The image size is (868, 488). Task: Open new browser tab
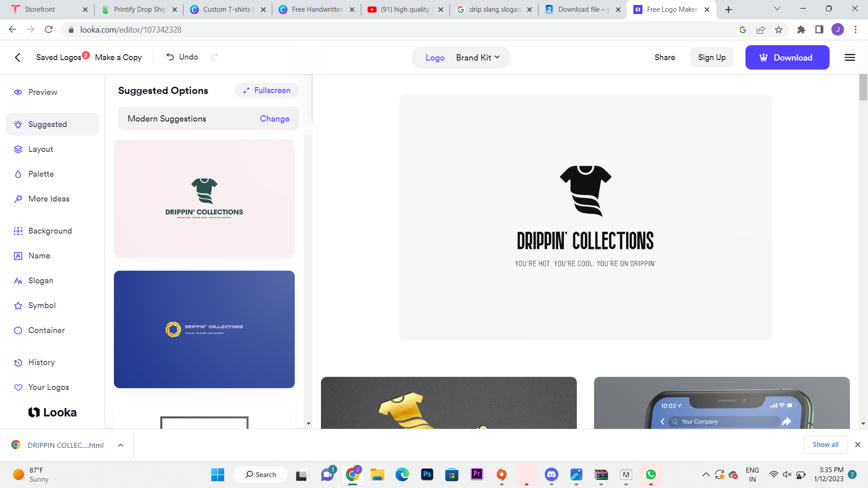pyautogui.click(x=728, y=9)
